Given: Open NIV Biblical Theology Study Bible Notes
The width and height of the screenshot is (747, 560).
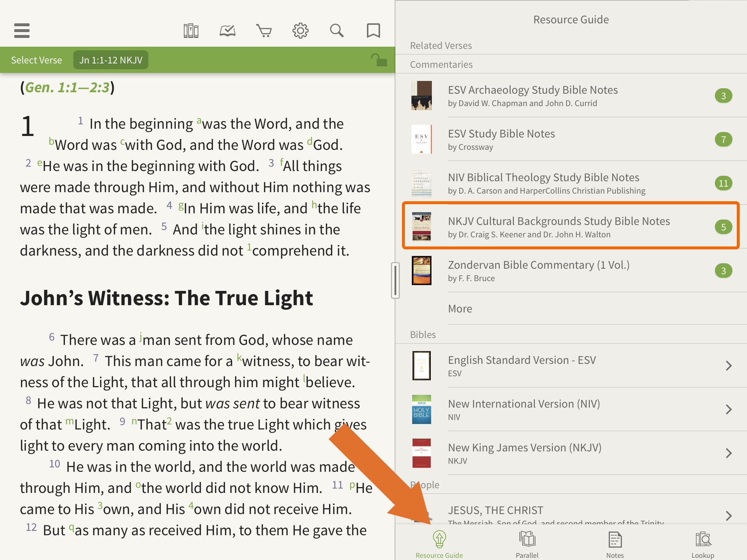Looking at the screenshot, I should click(x=571, y=183).
